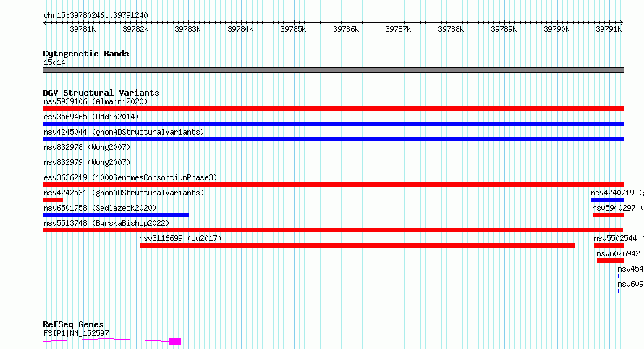Click the esv3636219 1000GenomesConsortiumPhase3 red bar
The height and width of the screenshot is (349, 644).
coord(333,185)
